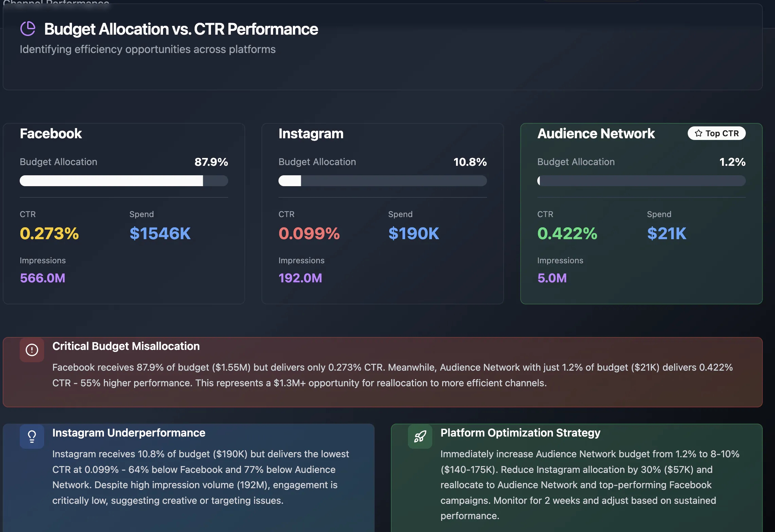Click the Critical Budget Misallocation heading

tap(126, 346)
